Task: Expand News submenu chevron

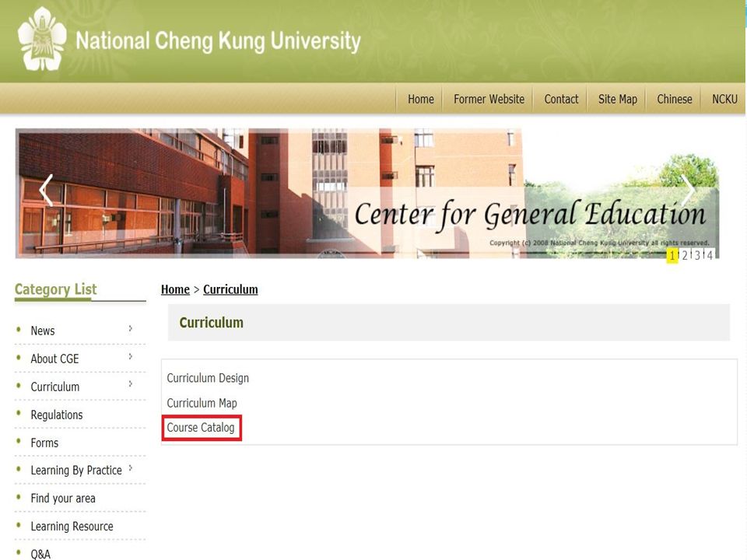Action: 130,328
